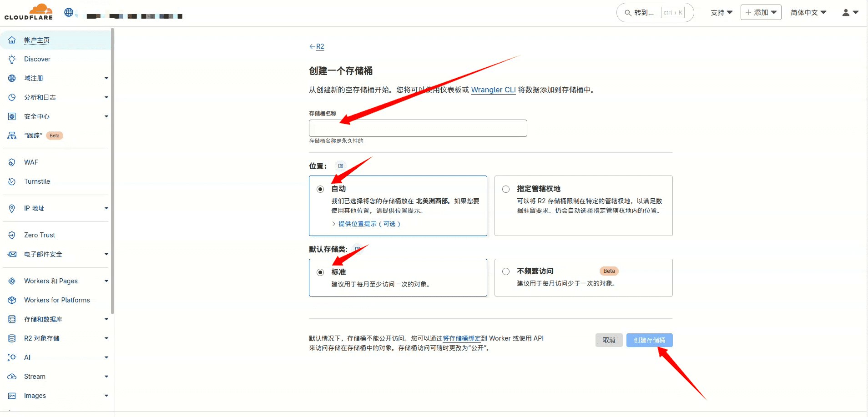The height and width of the screenshot is (417, 868).
Task: Click the 跟踪 network icon
Action: tap(12, 136)
